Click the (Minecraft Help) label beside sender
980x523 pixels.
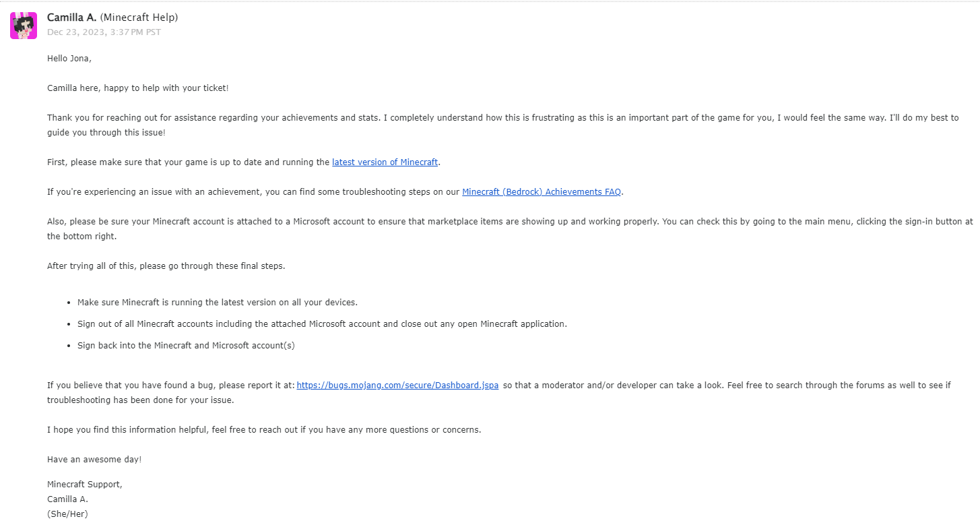click(139, 18)
